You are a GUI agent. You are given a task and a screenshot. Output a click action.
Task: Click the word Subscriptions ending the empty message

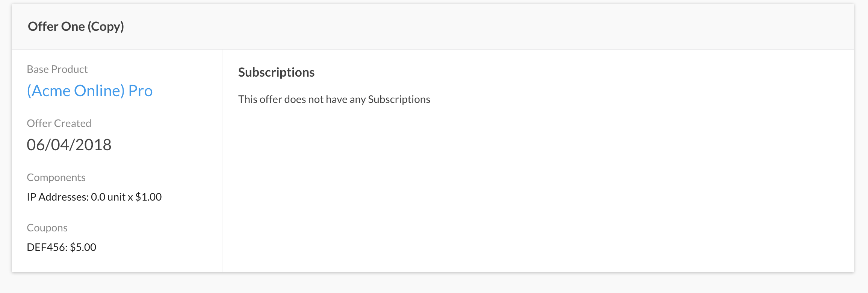(399, 100)
